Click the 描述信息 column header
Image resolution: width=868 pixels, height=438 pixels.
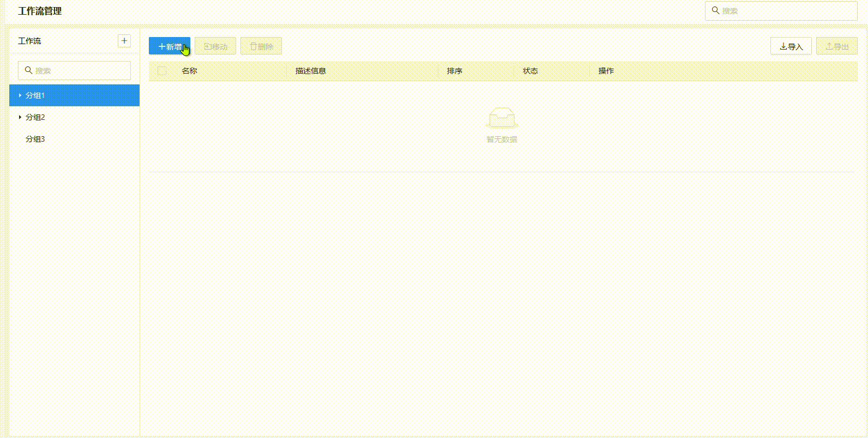click(310, 71)
